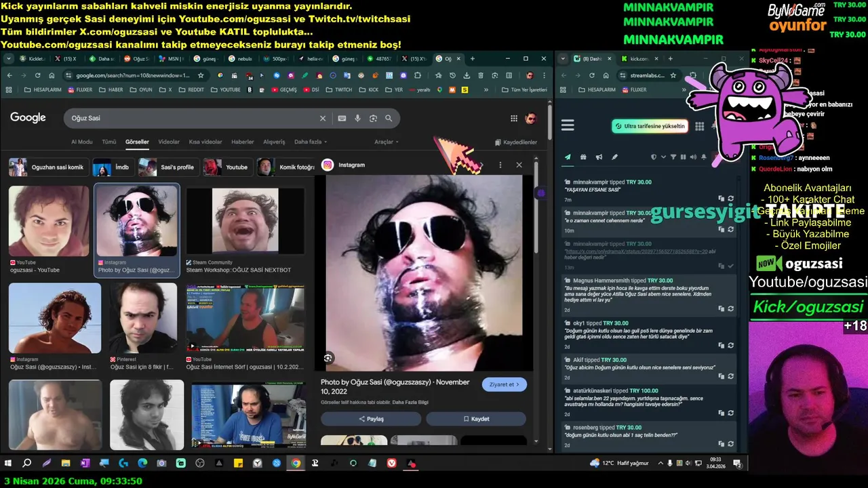Open the Streamlabs events filter funnel

[673, 157]
